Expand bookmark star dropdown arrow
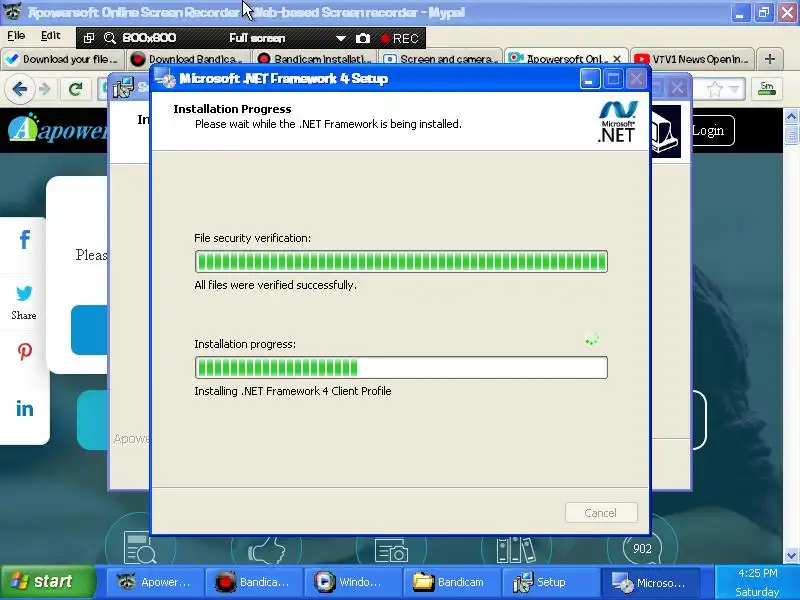This screenshot has height=600, width=800. [x=734, y=90]
